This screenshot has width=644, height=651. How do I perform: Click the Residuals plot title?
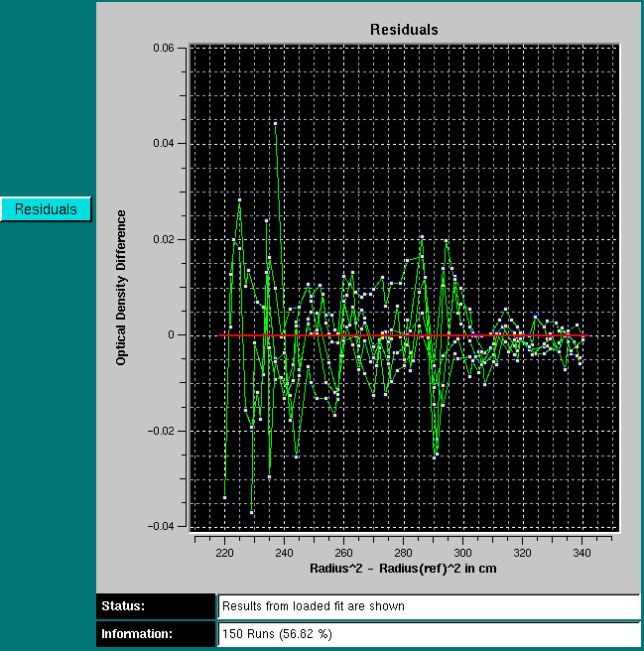404,30
